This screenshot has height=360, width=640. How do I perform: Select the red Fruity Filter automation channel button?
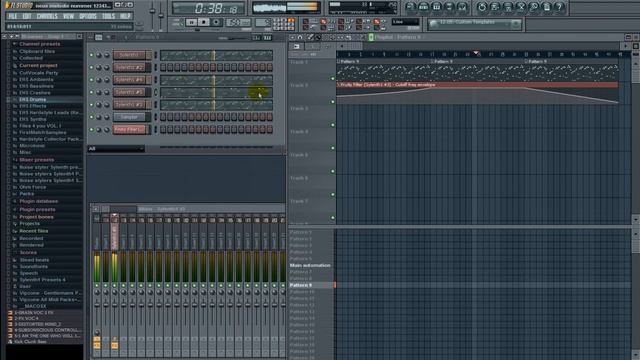(129, 130)
